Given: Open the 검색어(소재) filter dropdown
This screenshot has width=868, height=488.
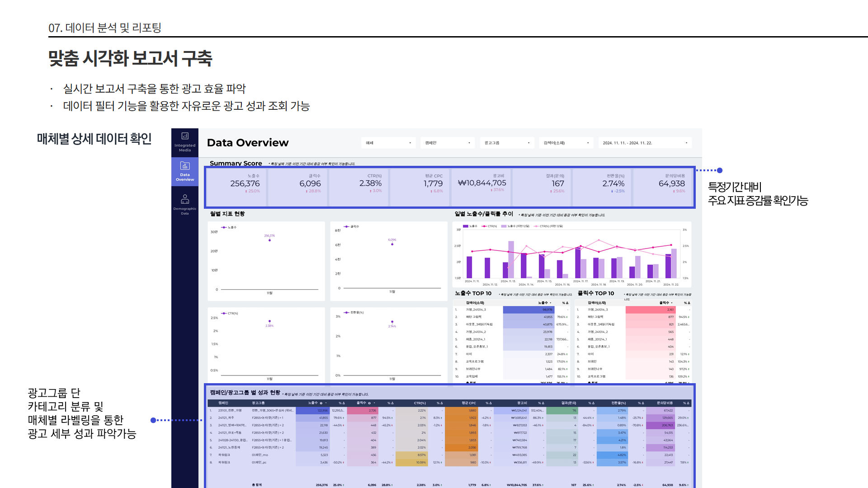Looking at the screenshot, I should pyautogui.click(x=566, y=143).
